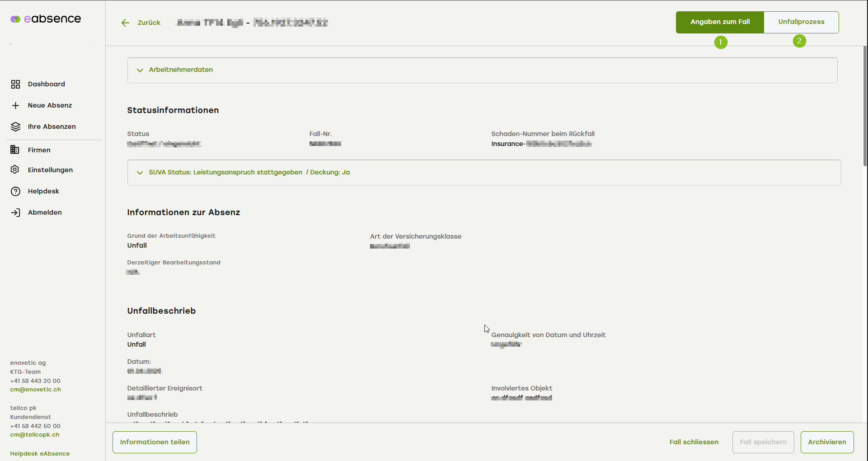
Task: Open the cm@enovetic.ch email link
Action: [35, 390]
